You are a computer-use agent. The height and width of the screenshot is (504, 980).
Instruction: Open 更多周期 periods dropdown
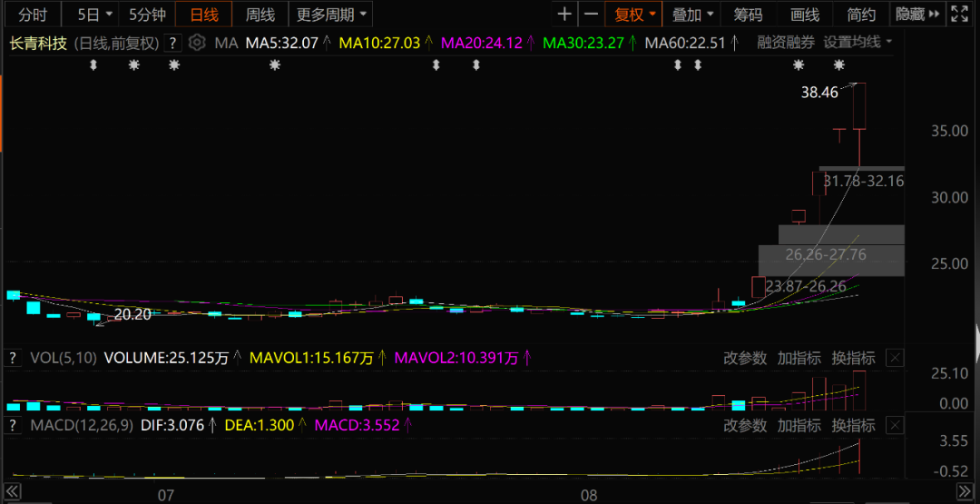331,14
